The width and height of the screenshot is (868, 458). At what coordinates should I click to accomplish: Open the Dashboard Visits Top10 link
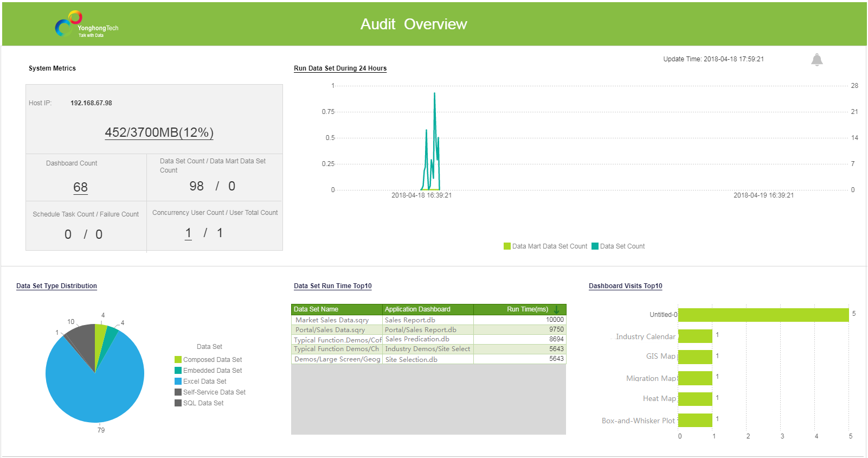click(x=625, y=286)
